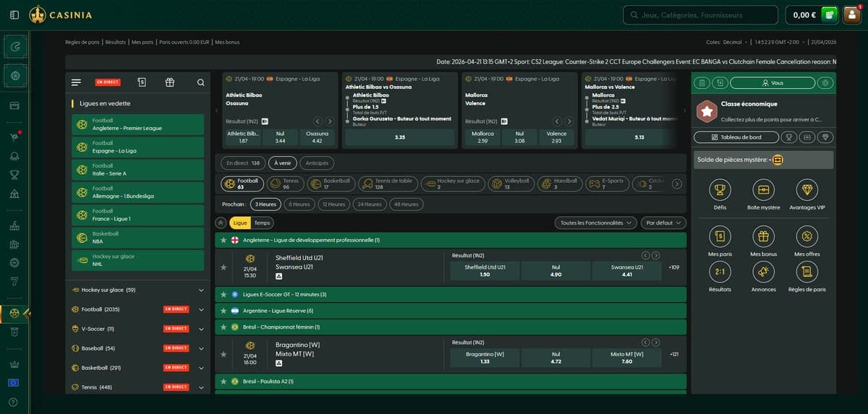The image size is (868, 414).
Task: Expand the Hockey sur glace (59) category
Action: click(x=200, y=290)
